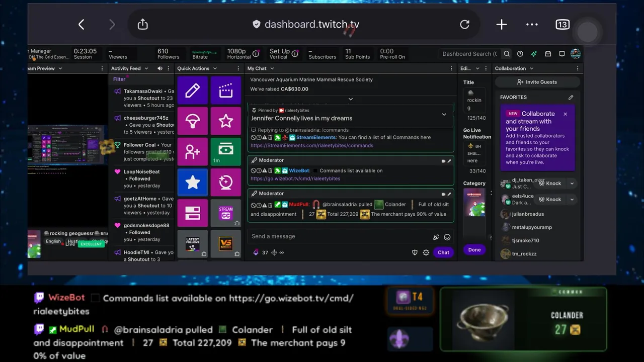Expand the Stream Preview panel dropdown
This screenshot has height=362, width=644.
coord(60,68)
